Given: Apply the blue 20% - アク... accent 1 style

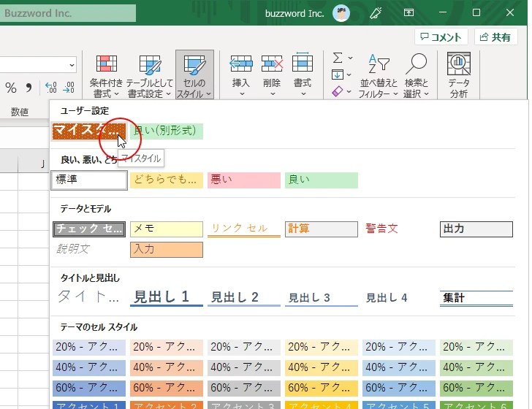Looking at the screenshot, I should pos(89,347).
